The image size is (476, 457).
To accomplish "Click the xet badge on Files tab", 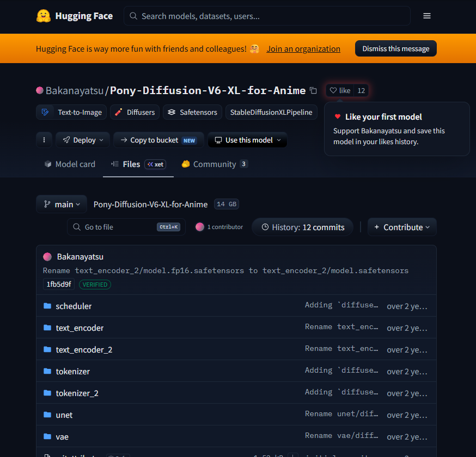I will point(155,164).
